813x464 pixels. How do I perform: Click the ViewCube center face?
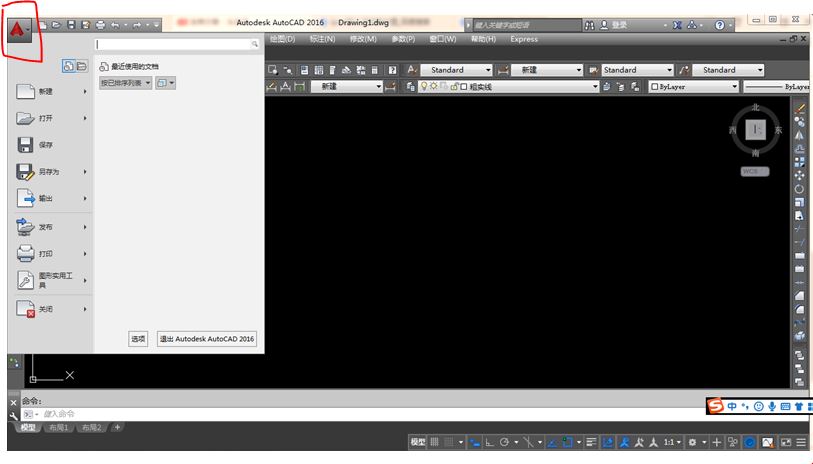(x=755, y=130)
